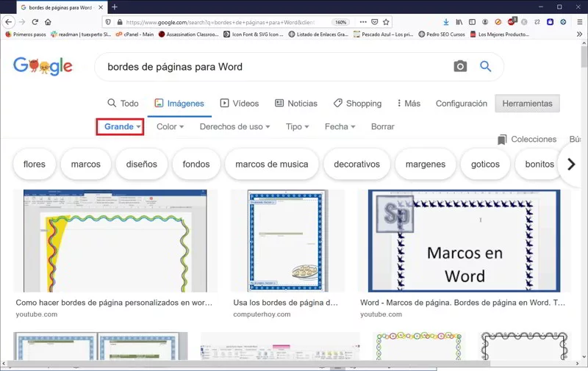
Task: Open the Fecha filter dropdown
Action: coord(340,126)
